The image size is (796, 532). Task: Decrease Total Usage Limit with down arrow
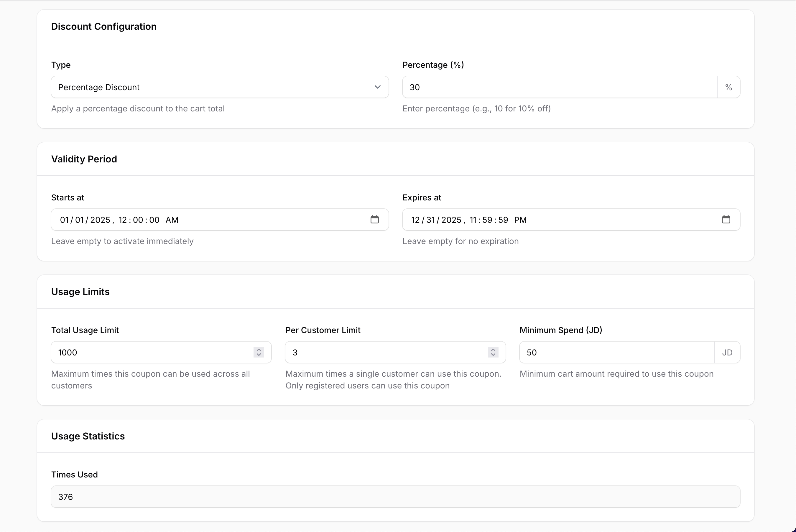(259, 355)
